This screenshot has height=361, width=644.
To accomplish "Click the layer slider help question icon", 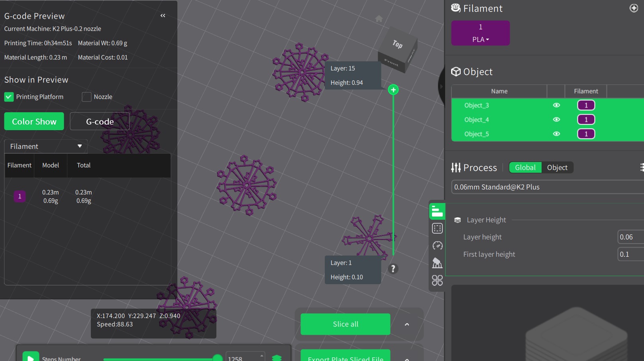I will click(x=393, y=269).
